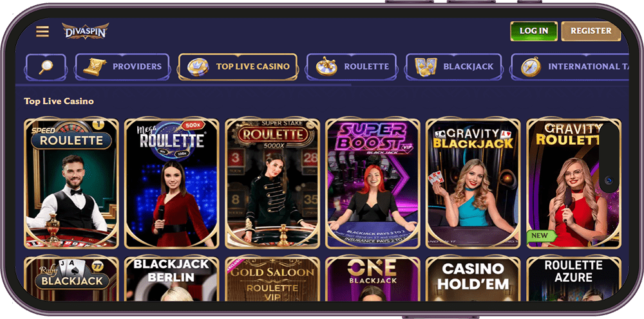Click the DivaSpin logo
Viewport: 644px width, 319px height.
click(86, 31)
